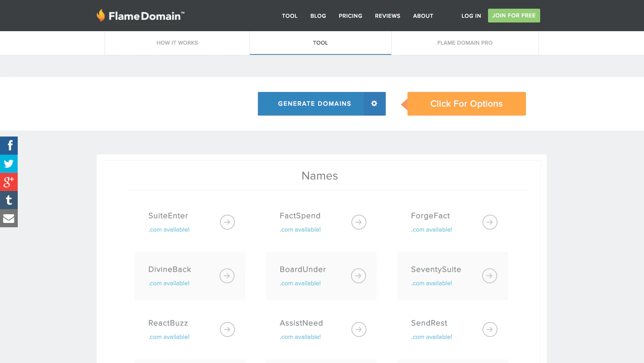Select the AssistNeed domain name

301,323
